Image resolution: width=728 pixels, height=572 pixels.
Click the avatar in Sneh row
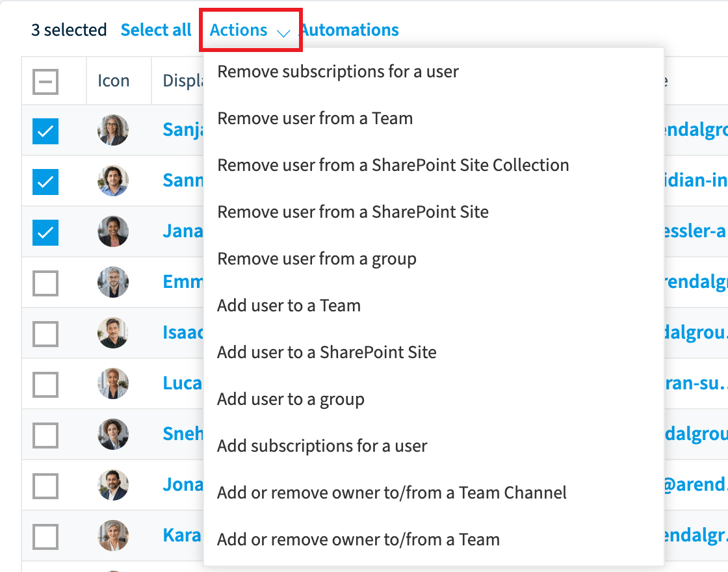[113, 434]
